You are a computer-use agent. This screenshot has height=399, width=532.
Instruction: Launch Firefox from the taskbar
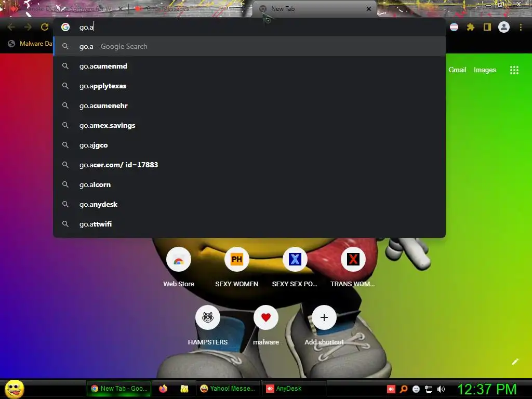[163, 389]
